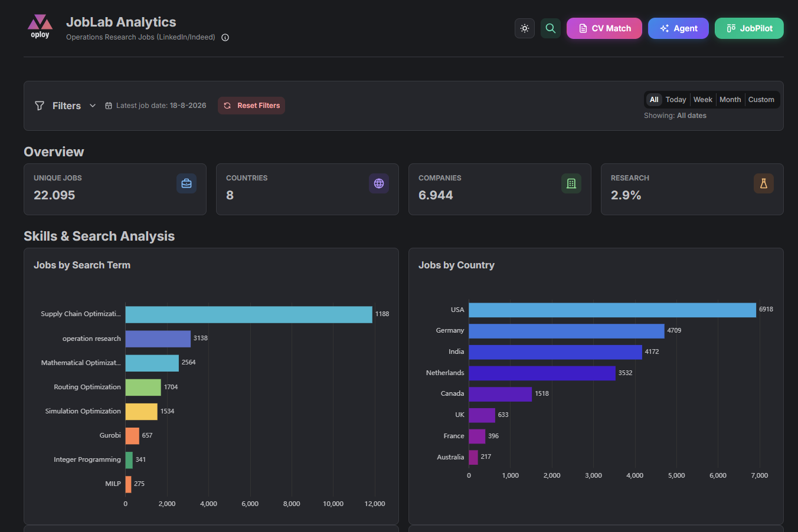
Task: Open search with the magnifier icon
Action: pyautogui.click(x=551, y=28)
